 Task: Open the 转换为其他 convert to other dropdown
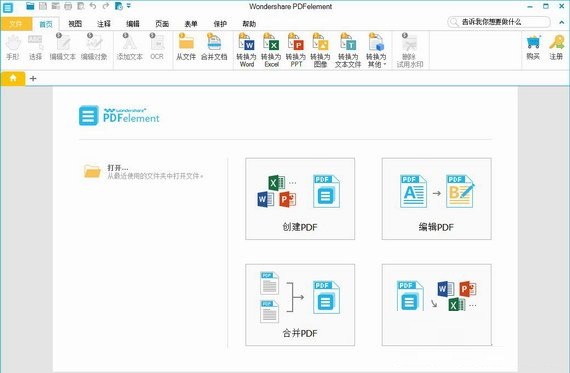point(376,51)
